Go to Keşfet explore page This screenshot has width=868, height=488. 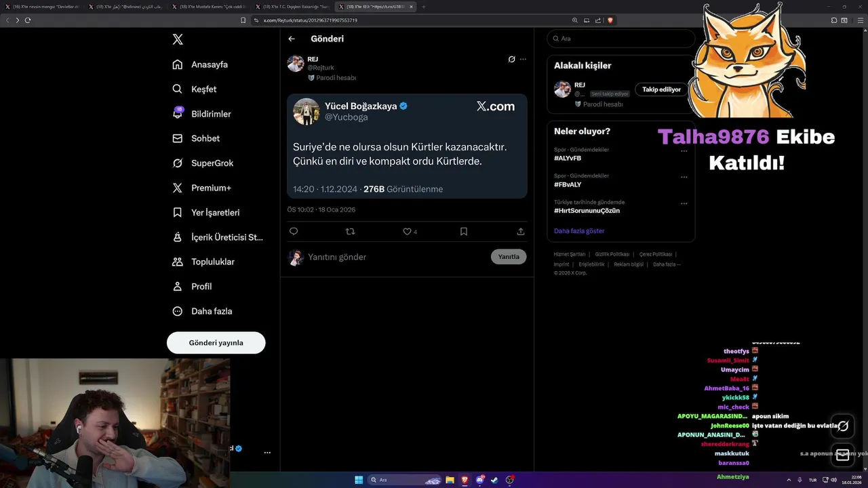(195, 89)
